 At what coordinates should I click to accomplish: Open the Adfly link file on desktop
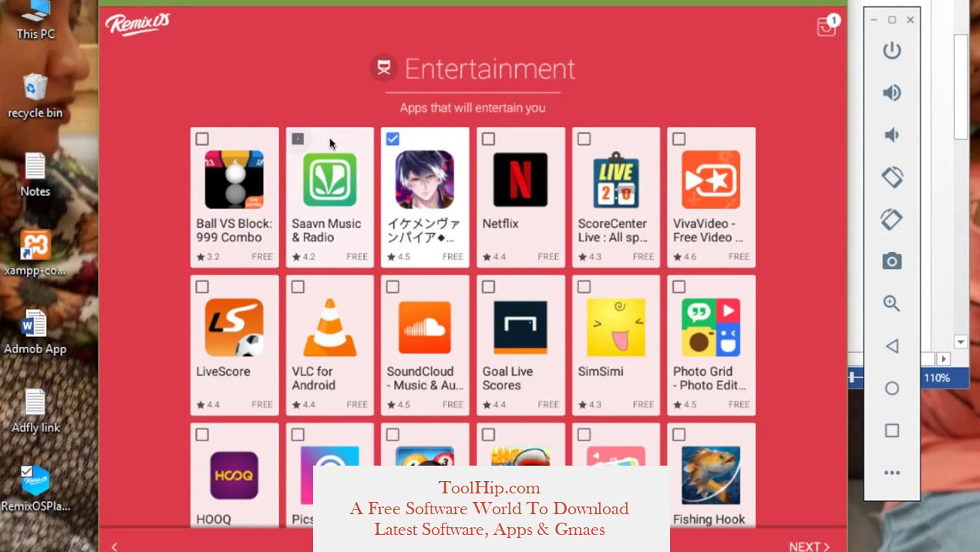[35, 411]
